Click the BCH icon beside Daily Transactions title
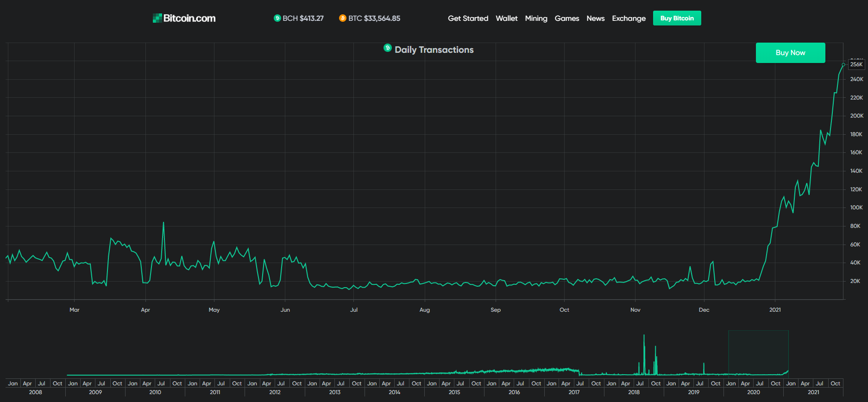The width and height of the screenshot is (868, 402). (x=388, y=48)
